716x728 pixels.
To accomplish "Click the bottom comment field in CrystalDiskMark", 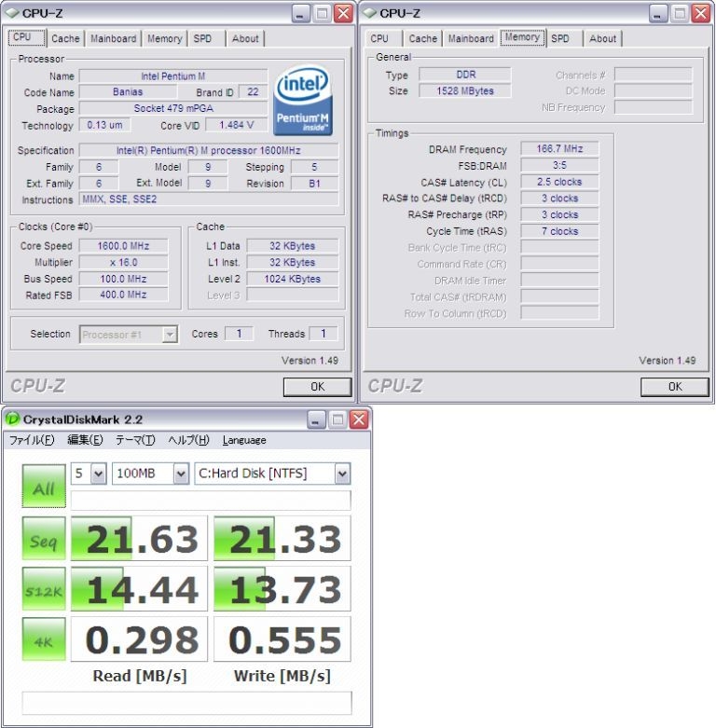I will [186, 703].
